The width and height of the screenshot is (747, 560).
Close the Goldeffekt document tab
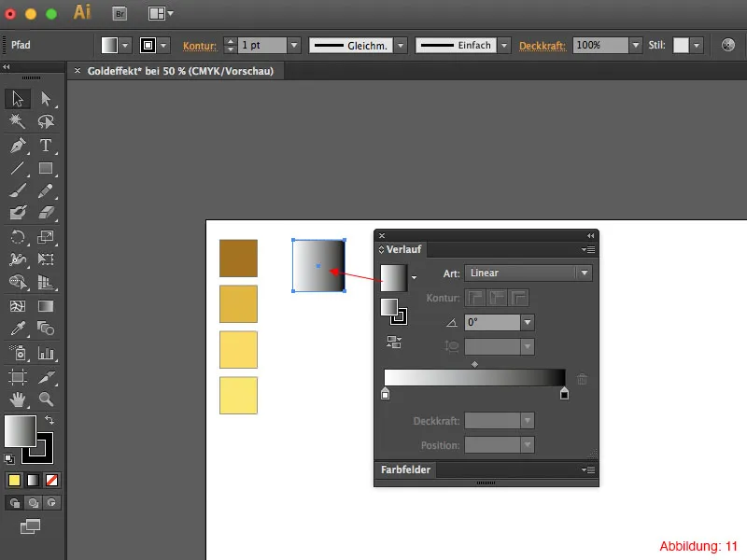tap(78, 71)
